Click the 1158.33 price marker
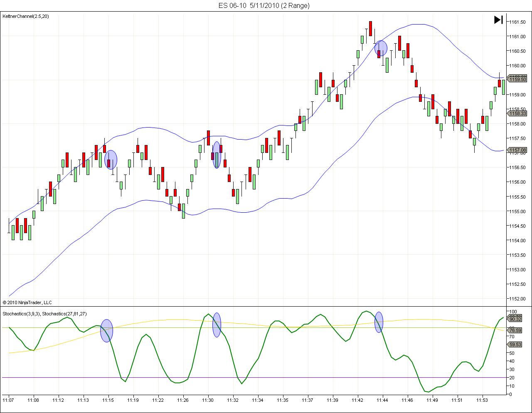532x413 pixels. tap(517, 113)
